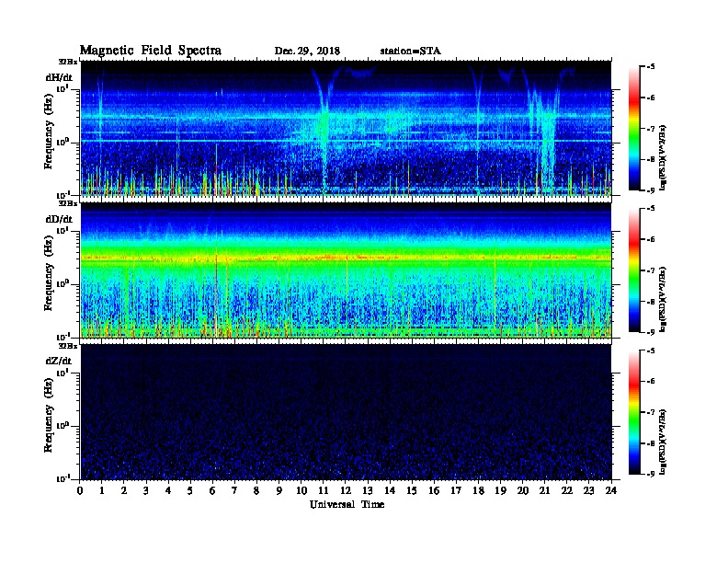
Task: Click log(PSD) units label beside dH/dt colorbar
Action: 663,157
